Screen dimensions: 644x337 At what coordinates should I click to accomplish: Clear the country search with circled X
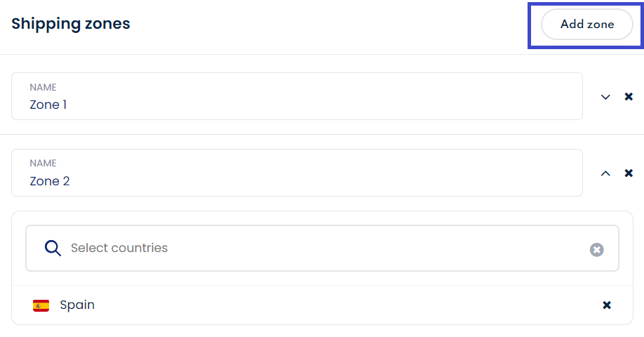(596, 249)
